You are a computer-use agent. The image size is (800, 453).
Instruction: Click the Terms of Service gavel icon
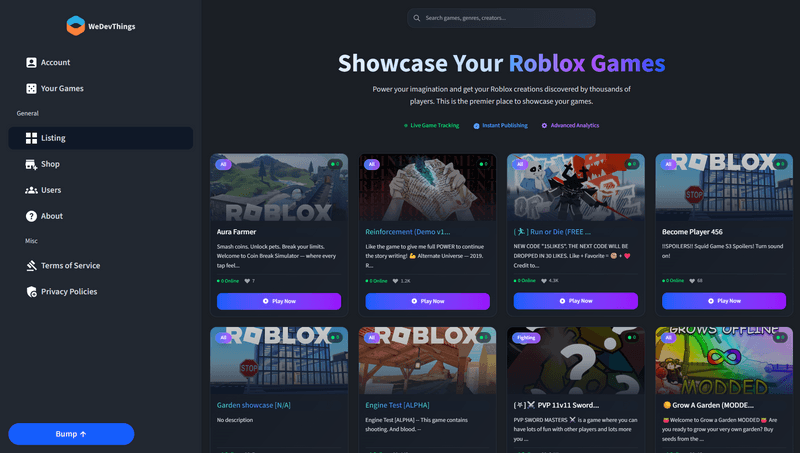(x=31, y=266)
